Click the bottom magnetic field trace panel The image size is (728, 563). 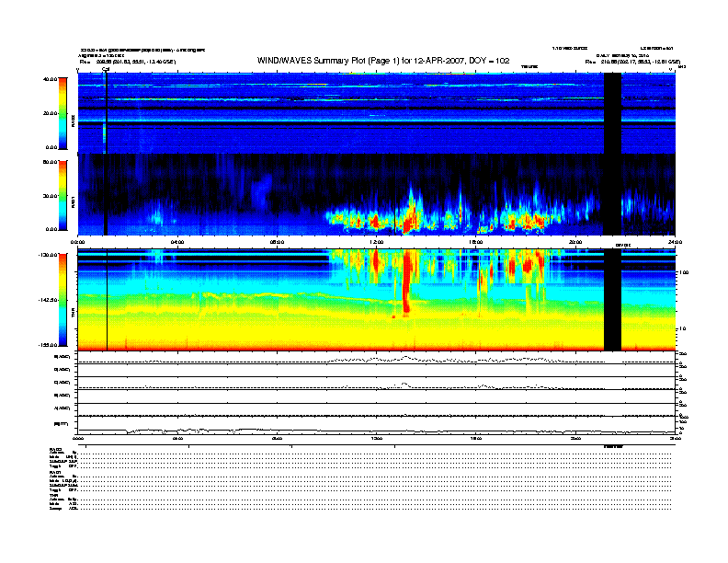377,425
